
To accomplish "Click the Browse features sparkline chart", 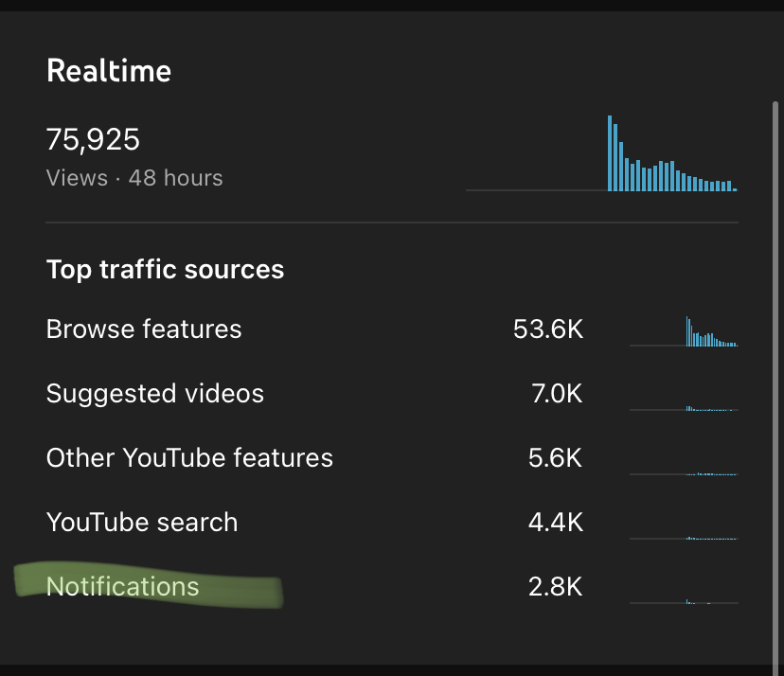I will point(684,331).
